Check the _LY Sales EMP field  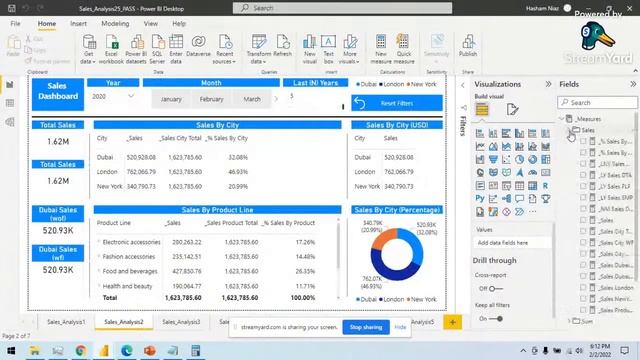583,198
